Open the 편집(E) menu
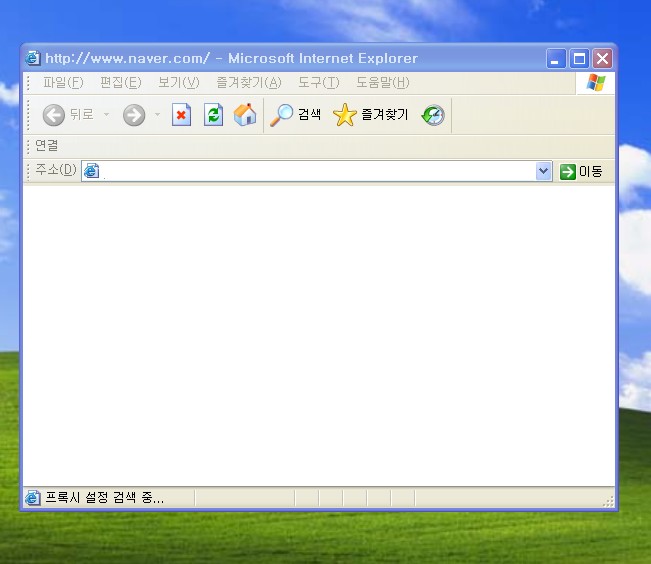 pyautogui.click(x=120, y=83)
